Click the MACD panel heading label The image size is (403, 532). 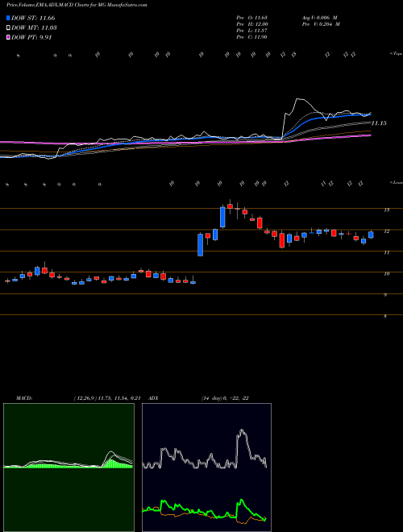(x=23, y=398)
